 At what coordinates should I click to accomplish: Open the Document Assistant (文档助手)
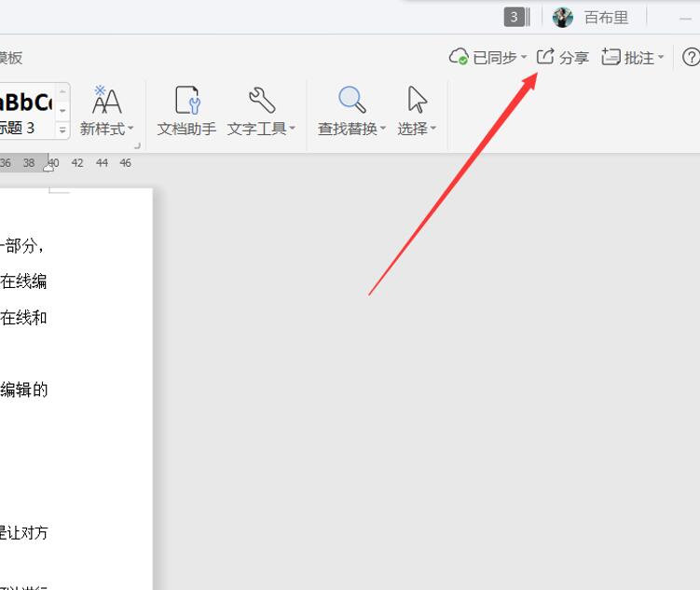click(186, 112)
